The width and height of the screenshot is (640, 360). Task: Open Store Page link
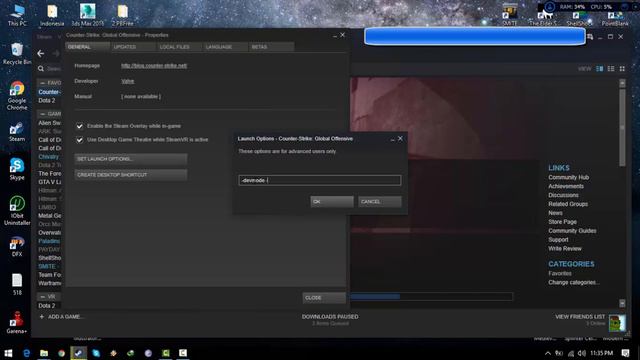(562, 222)
